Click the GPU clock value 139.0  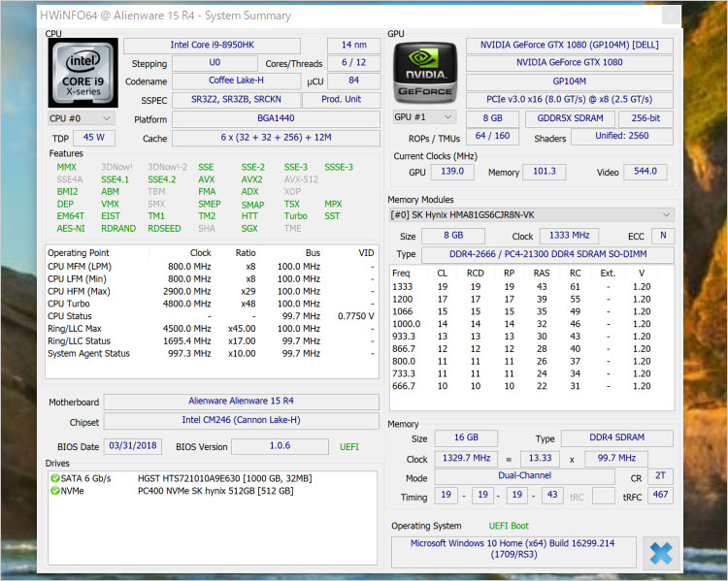pyautogui.click(x=452, y=172)
